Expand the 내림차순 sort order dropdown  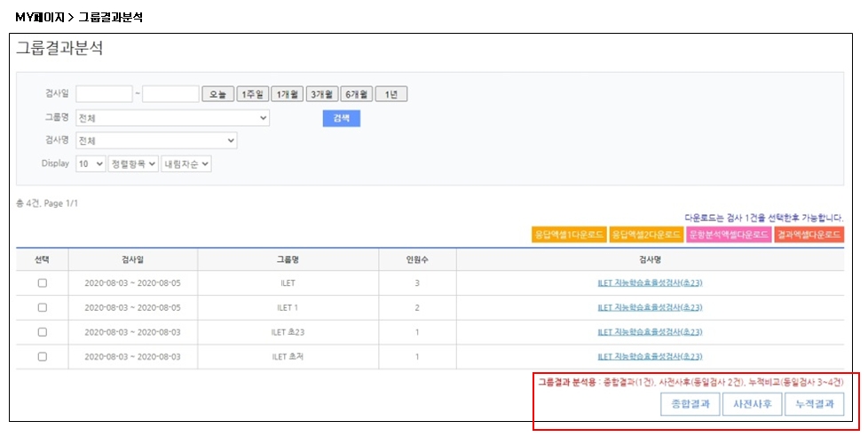pos(186,164)
